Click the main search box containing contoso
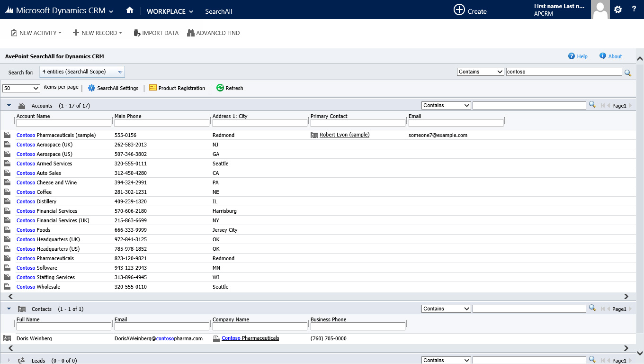Screen dimensions: 644x364 [x=564, y=72]
